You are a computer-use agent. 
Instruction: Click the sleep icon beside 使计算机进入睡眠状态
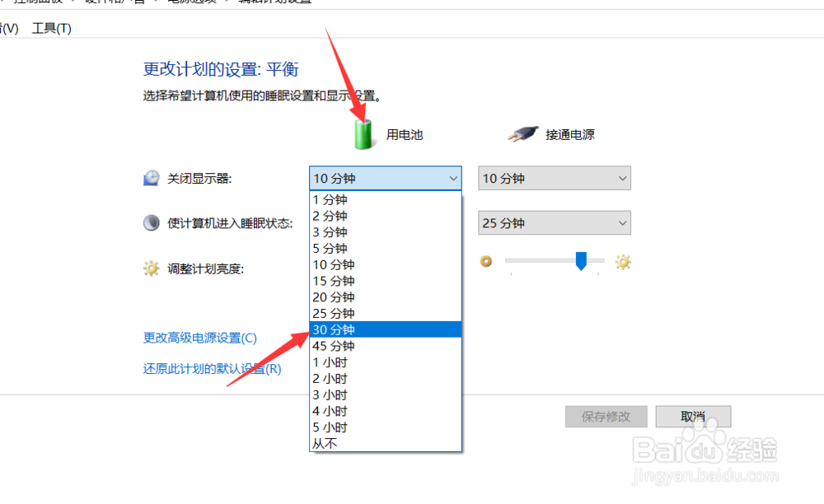(152, 222)
